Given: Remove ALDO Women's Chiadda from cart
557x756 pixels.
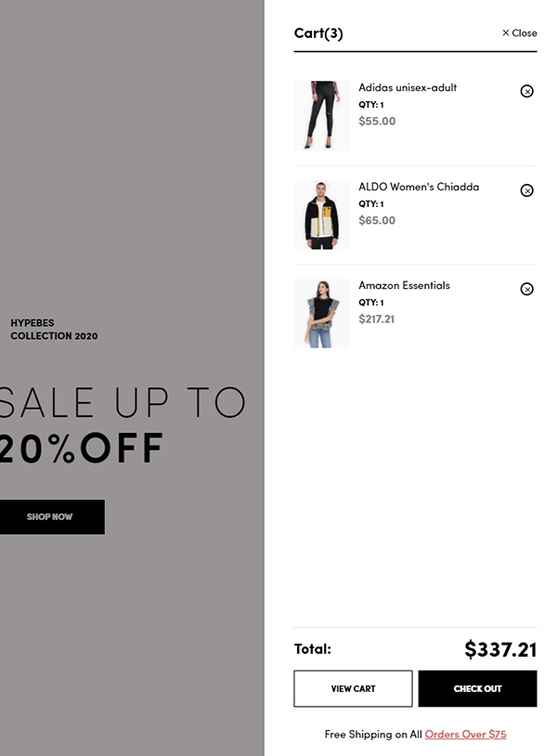Looking at the screenshot, I should point(526,190).
